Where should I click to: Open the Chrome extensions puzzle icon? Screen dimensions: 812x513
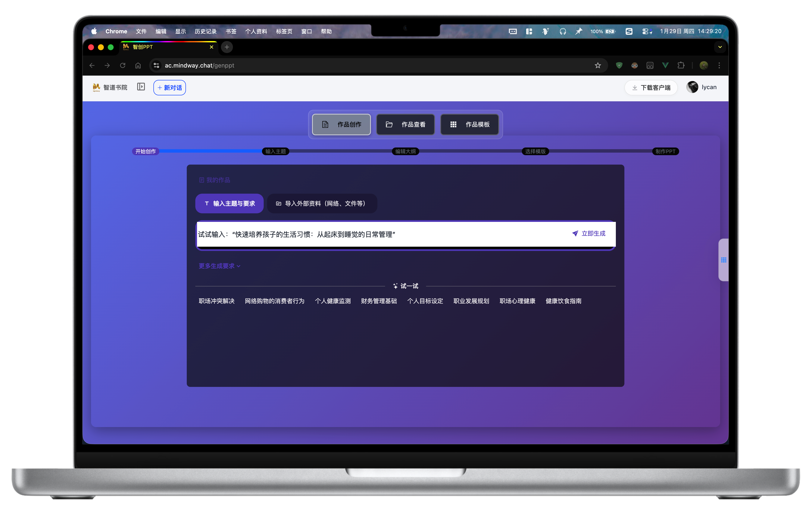click(x=681, y=65)
